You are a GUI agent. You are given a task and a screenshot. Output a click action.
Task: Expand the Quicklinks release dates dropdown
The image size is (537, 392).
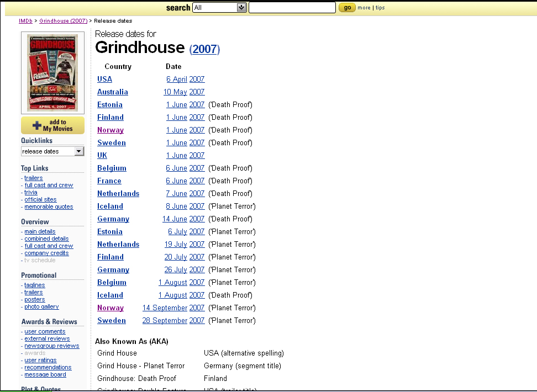tap(52, 151)
